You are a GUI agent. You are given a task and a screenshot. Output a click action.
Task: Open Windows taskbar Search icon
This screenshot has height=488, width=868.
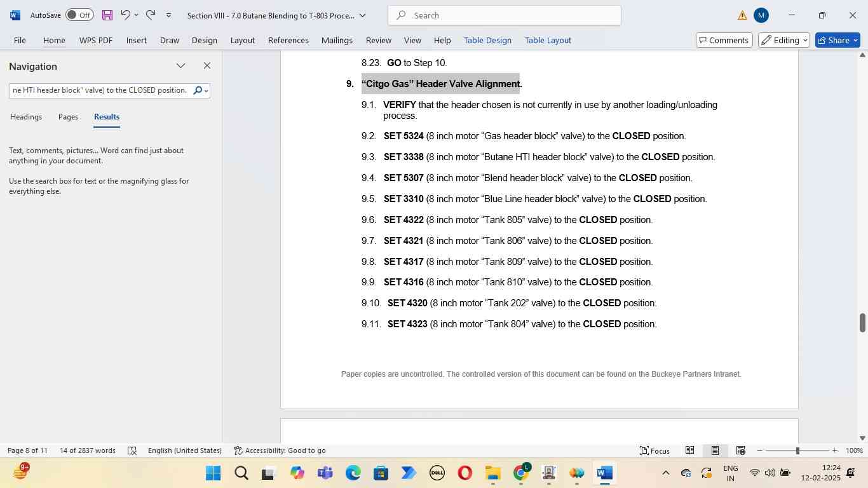coord(241,473)
